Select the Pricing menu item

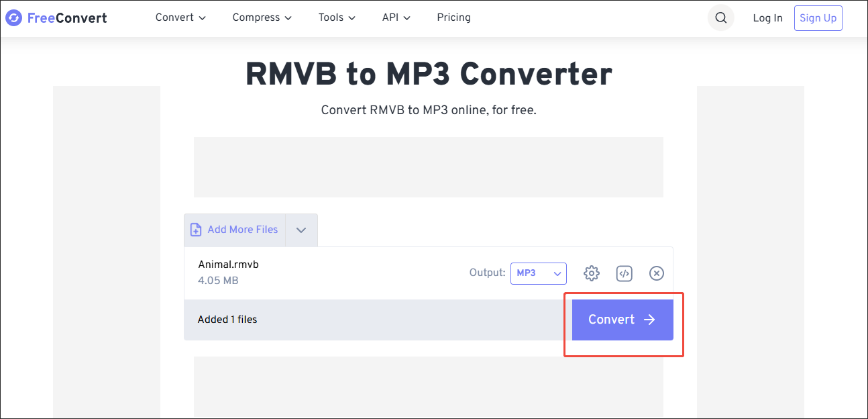pos(453,17)
